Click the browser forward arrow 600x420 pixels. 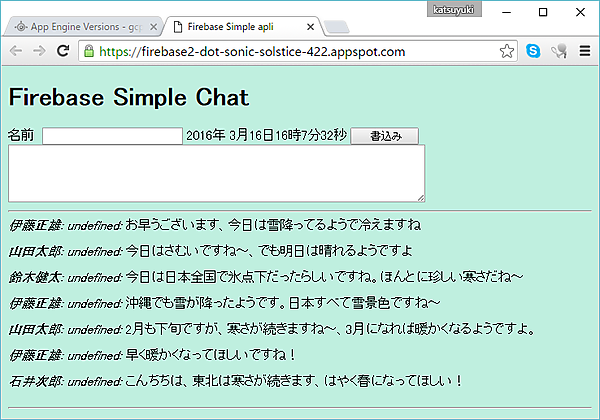click(39, 51)
